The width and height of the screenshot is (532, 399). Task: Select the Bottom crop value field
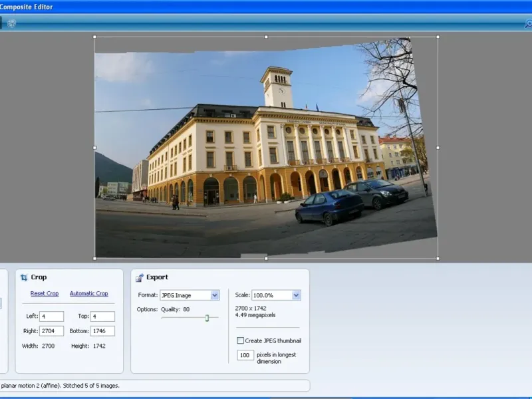point(102,331)
